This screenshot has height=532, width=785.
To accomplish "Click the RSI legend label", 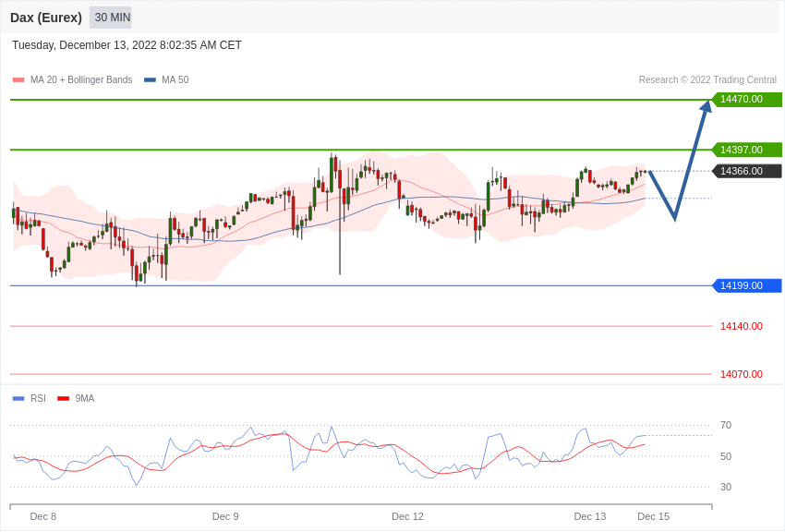I will point(38,398).
